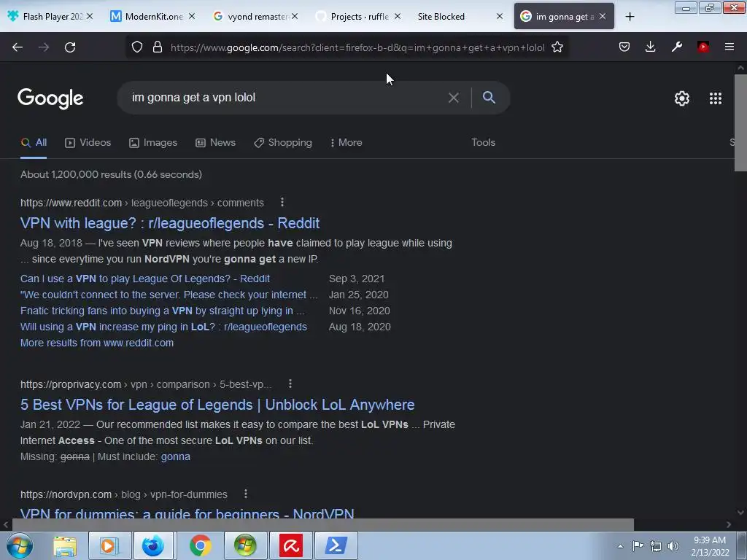
Task: Reload the current page
Action: click(x=70, y=47)
